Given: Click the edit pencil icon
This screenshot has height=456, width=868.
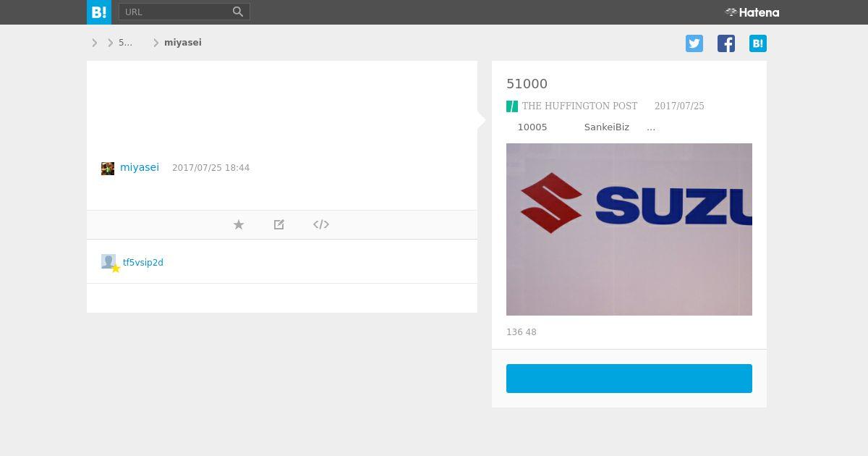Looking at the screenshot, I should (279, 224).
